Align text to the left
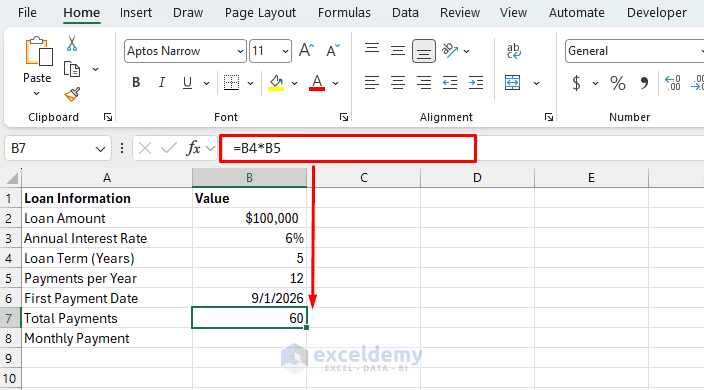 click(x=372, y=83)
